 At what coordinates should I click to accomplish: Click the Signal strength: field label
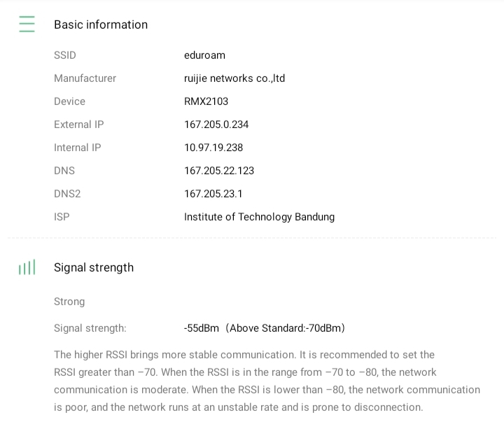tap(90, 328)
